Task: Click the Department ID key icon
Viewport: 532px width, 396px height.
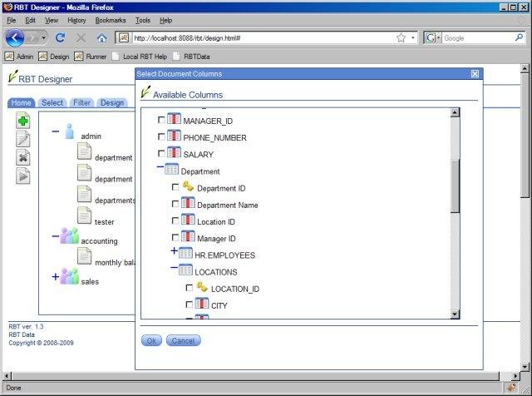Action: click(x=188, y=186)
